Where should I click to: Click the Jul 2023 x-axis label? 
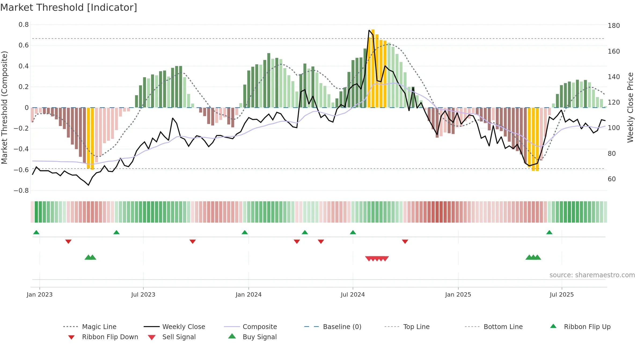[x=143, y=295]
